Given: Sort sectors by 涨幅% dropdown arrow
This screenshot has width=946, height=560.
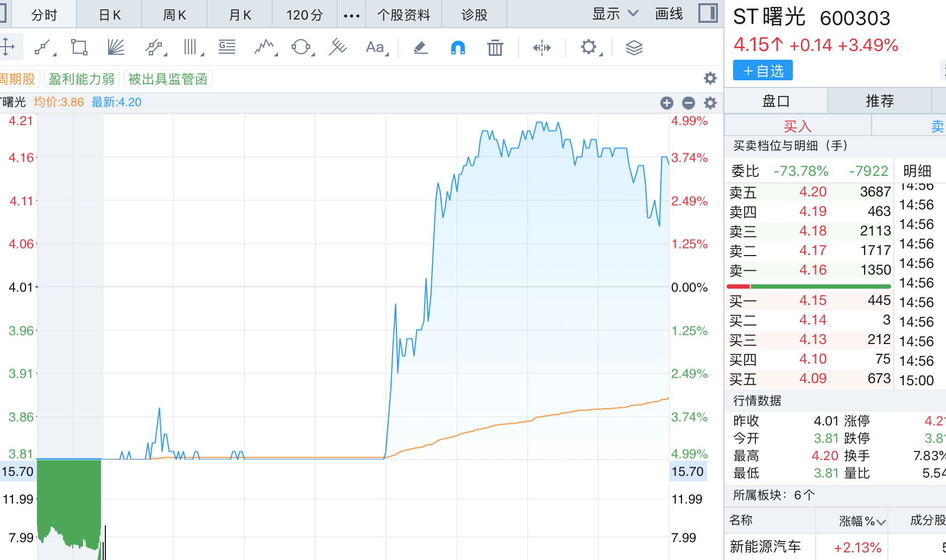Looking at the screenshot, I should tap(881, 522).
